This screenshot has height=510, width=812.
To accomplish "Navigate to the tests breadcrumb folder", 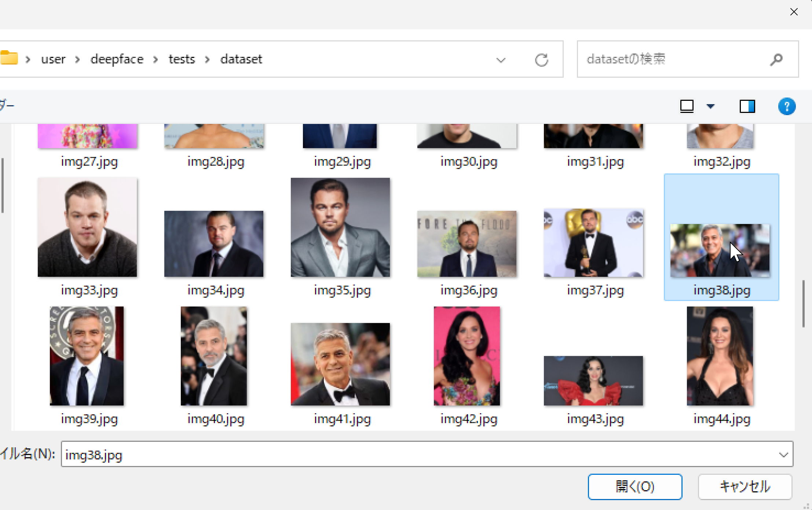I will (x=182, y=59).
